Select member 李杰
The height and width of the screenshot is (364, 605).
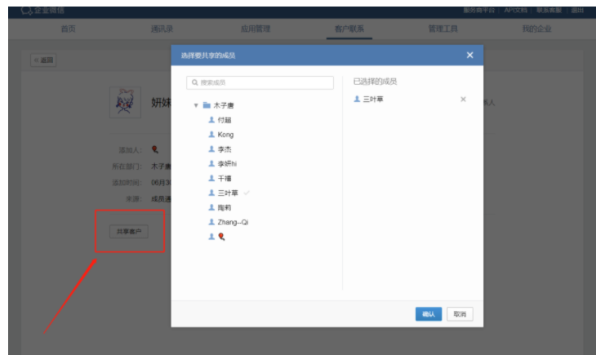(225, 149)
